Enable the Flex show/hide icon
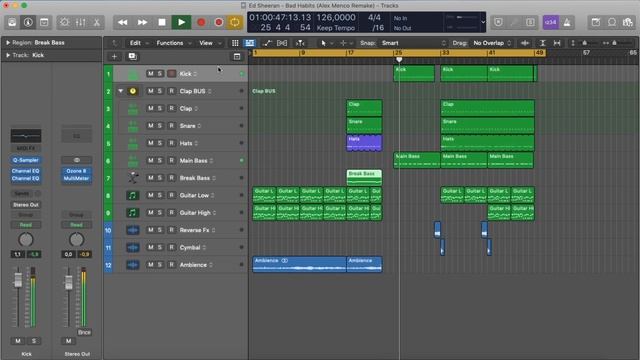Image resolution: width=640 pixels, height=360 pixels. (282, 43)
